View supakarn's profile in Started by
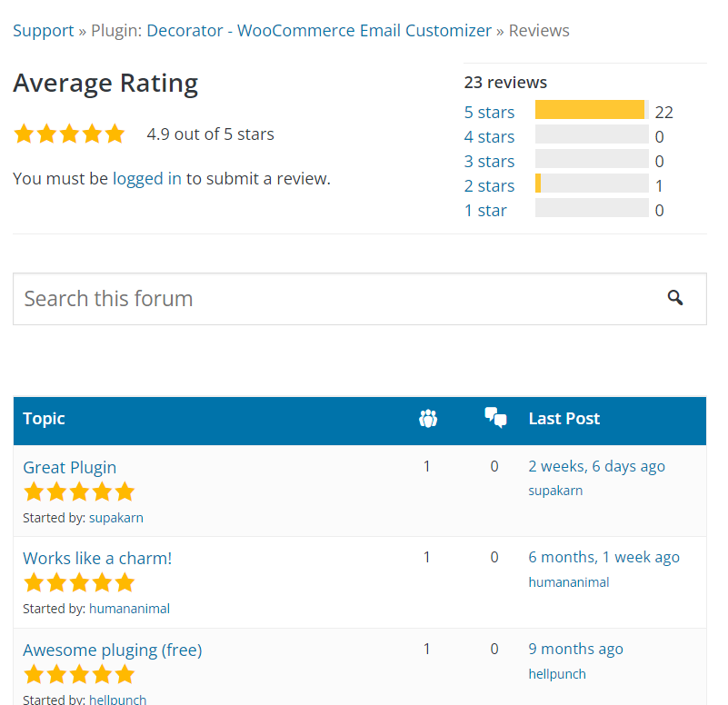The height and width of the screenshot is (705, 728). point(116,518)
